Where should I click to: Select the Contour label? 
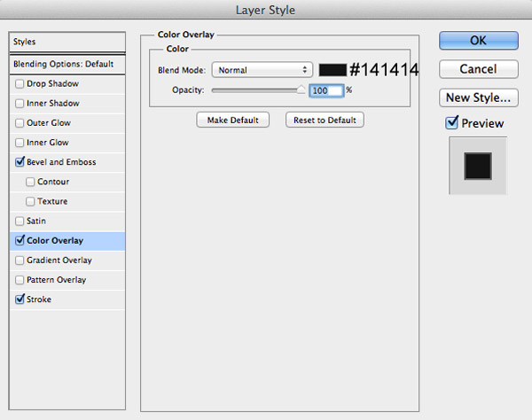tap(53, 182)
